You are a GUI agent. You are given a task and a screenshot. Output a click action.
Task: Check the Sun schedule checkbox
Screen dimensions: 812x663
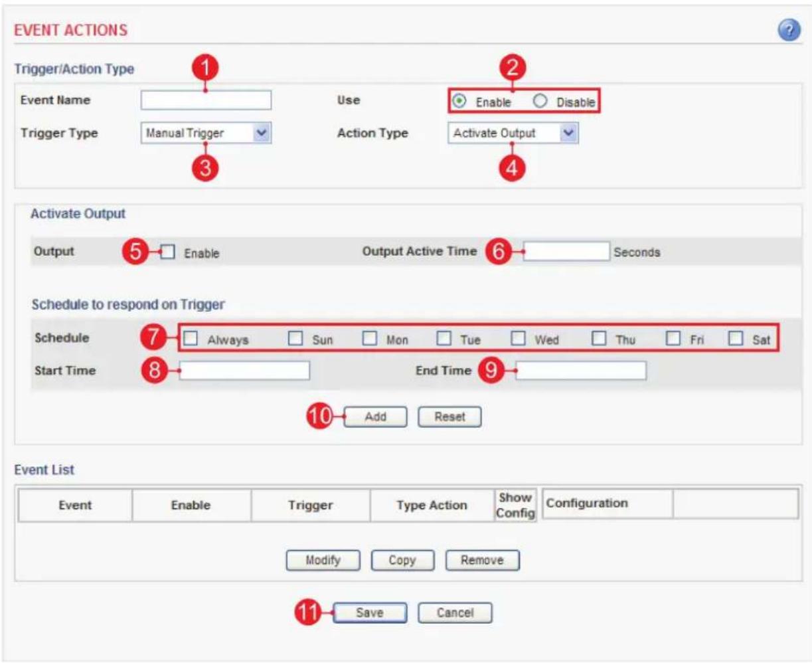pos(295,339)
